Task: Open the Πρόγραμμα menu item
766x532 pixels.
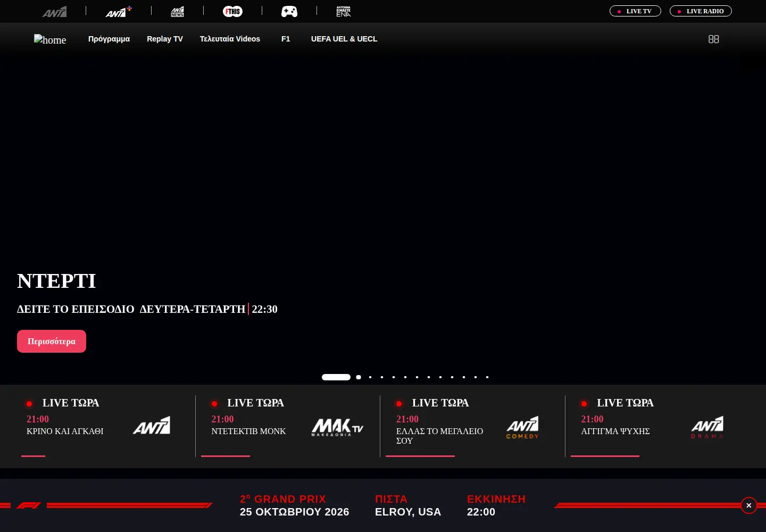Action: 109,39
